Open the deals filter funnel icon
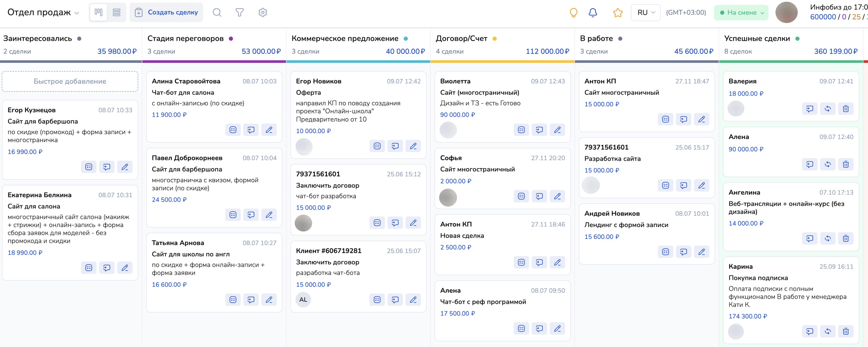This screenshot has width=868, height=347. [240, 12]
